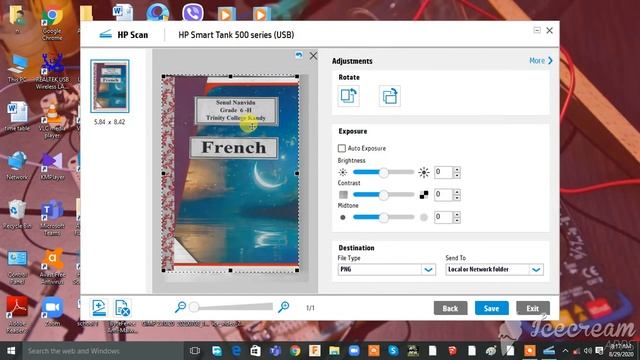Open the Windows Start menu

point(11,351)
